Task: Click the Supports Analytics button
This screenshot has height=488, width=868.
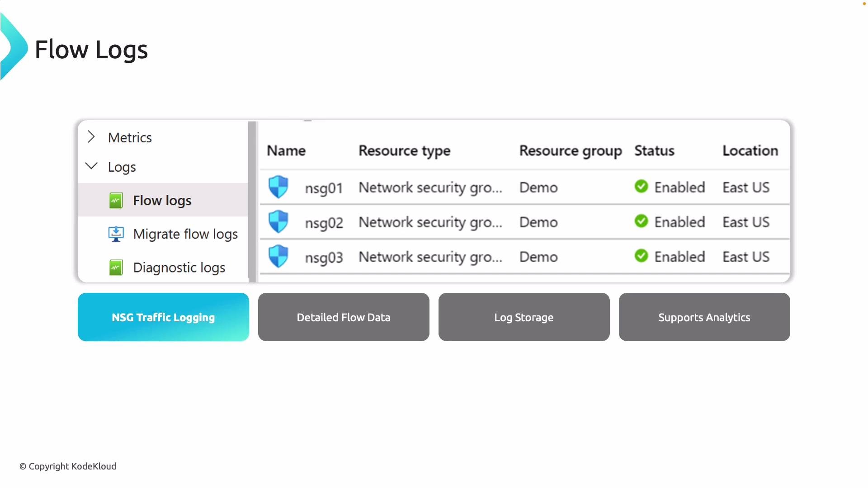Action: (704, 317)
